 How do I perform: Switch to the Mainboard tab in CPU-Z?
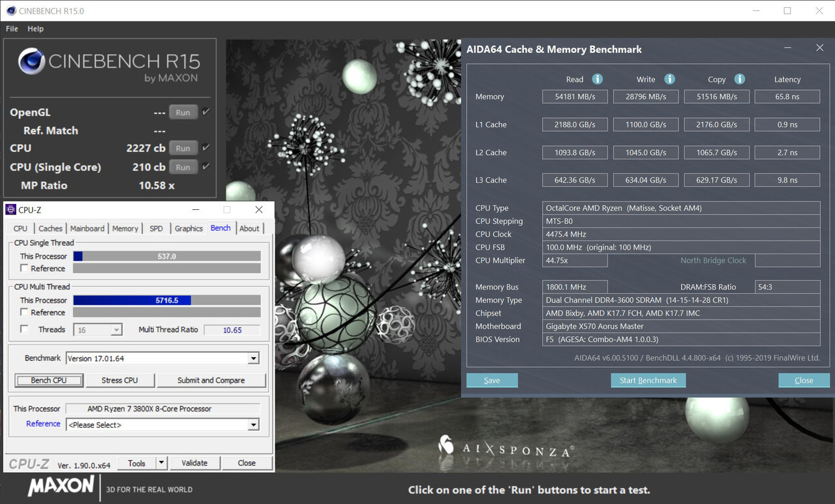[x=87, y=228]
